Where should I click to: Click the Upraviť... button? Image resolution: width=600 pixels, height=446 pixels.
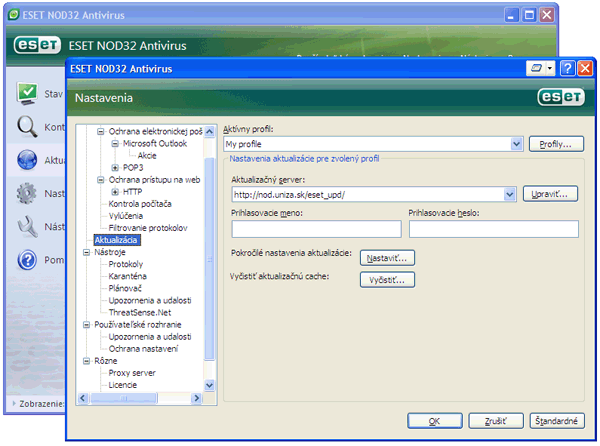pyautogui.click(x=550, y=194)
